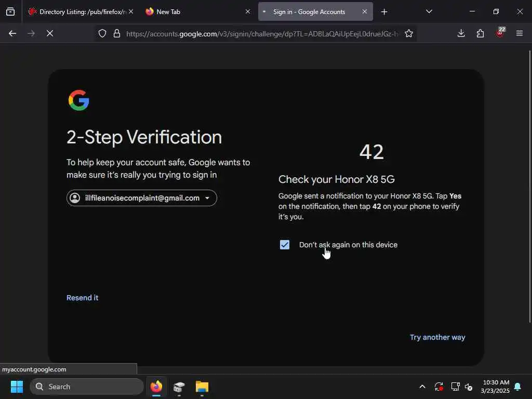Image resolution: width=532 pixels, height=399 pixels.
Task: Switch to the New Tab tab
Action: point(198,12)
